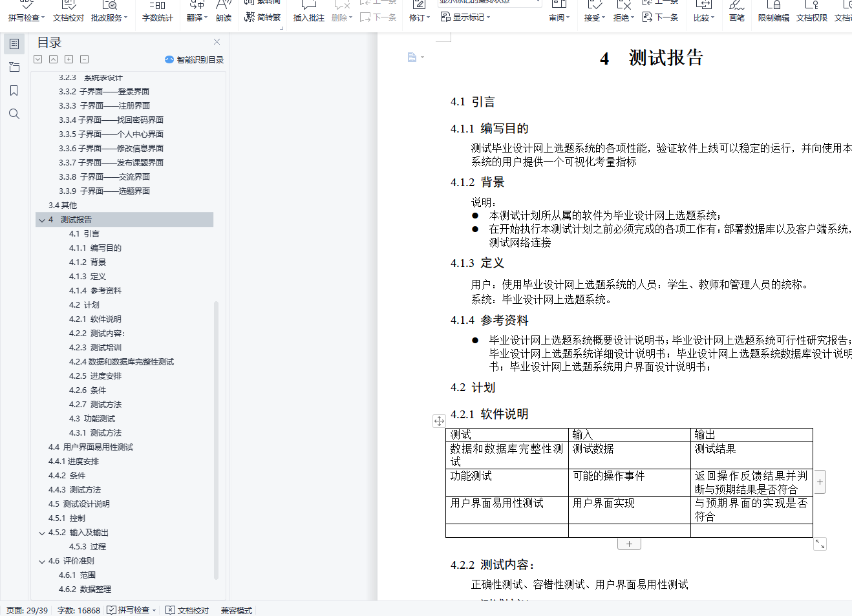Select '4.1 引言' in the outline
852x616 pixels.
coord(84,234)
